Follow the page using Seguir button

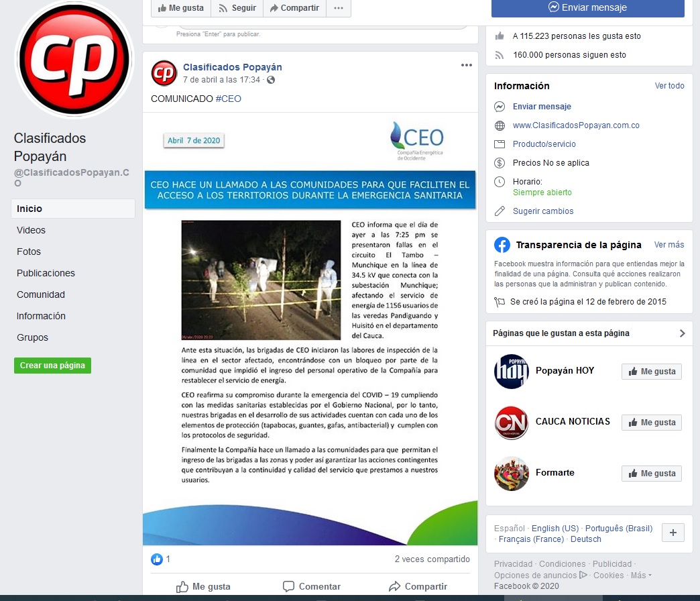[237, 8]
